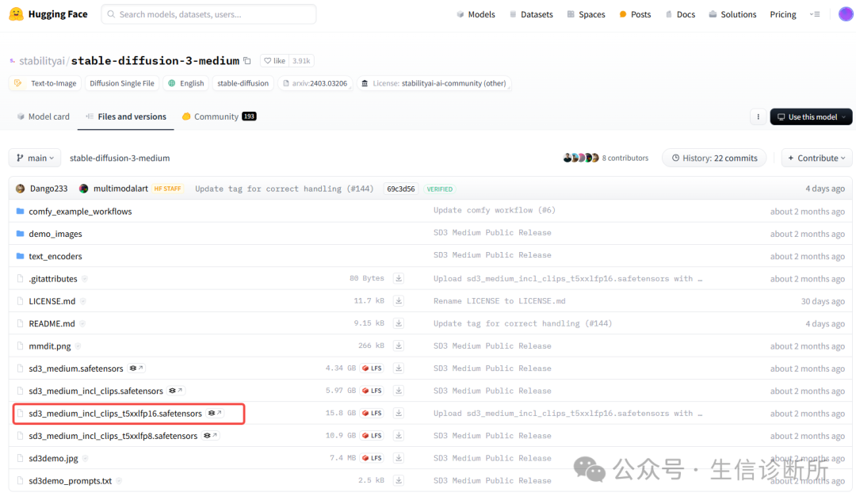
Task: Open the pickle scan badge for sd3_medium.safetensors
Action: tap(136, 368)
